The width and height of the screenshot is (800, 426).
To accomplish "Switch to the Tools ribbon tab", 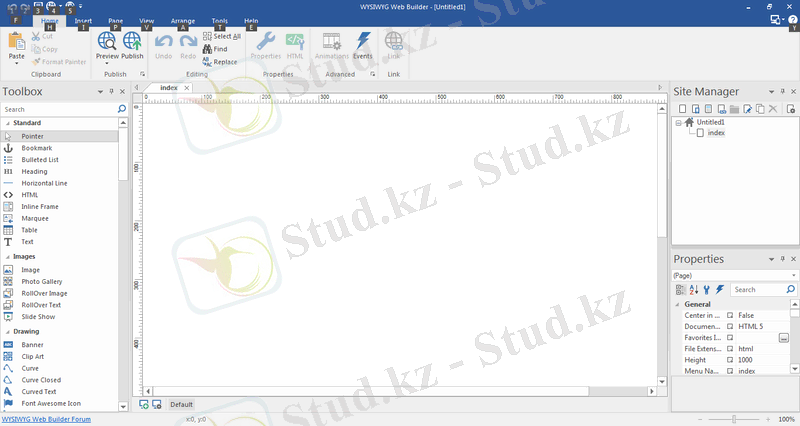I will coord(220,21).
